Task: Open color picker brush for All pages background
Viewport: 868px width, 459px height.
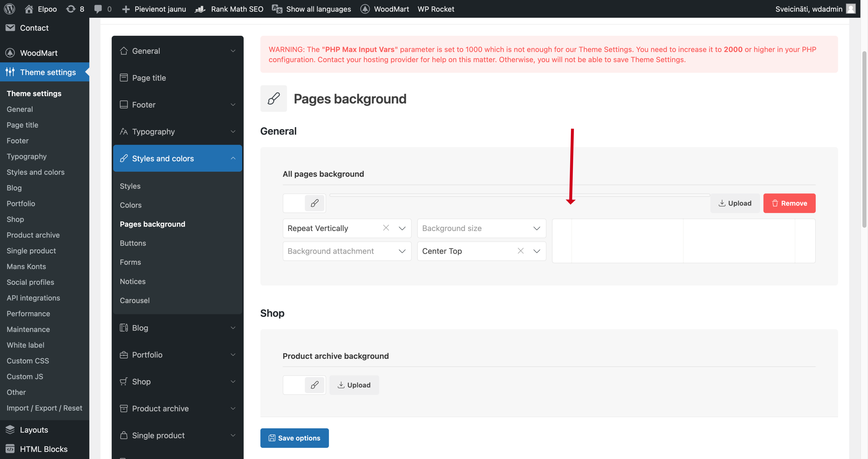Action: [314, 203]
